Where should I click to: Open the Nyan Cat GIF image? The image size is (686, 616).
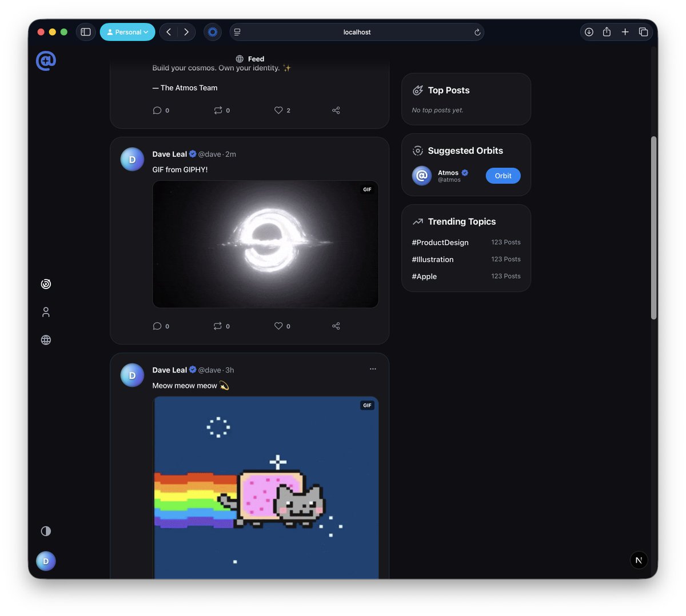pyautogui.click(x=265, y=487)
